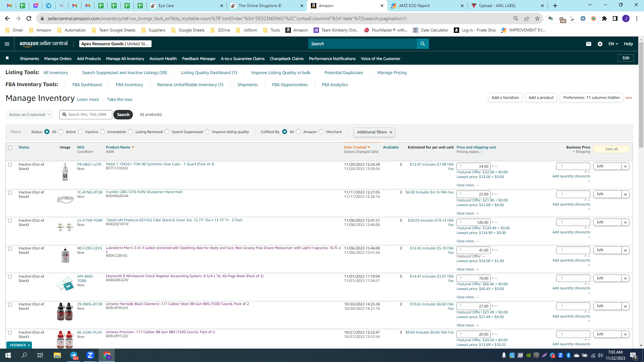The height and width of the screenshot is (362, 644).
Task: Select the Search Suppressed status radio
Action: [x=167, y=132]
